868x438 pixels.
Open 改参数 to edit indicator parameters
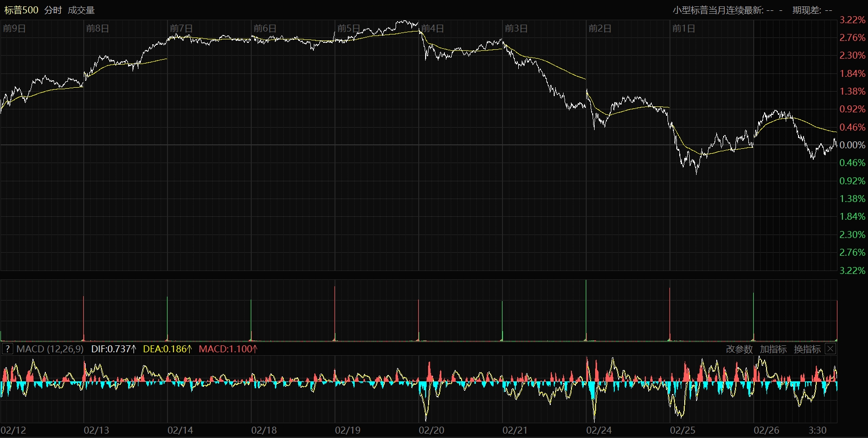point(739,349)
